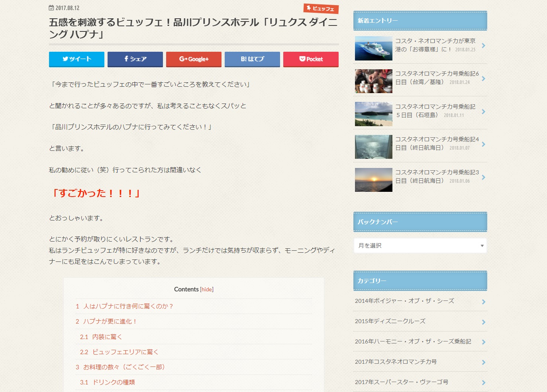Read コスタ・ネオロマンチカが東京港の「お得意様」に！ entry
The height and width of the screenshot is (392, 547).
(435, 45)
